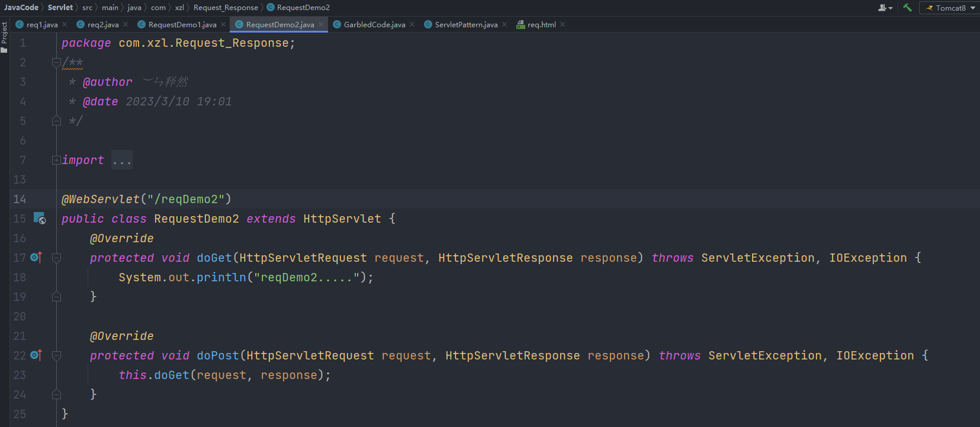Close the req1.java editor tab

65,24
